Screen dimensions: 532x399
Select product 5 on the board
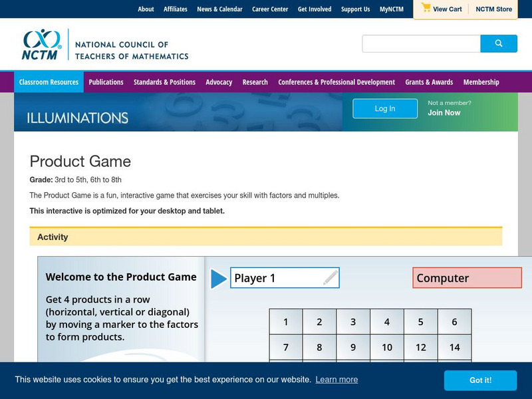click(x=421, y=322)
